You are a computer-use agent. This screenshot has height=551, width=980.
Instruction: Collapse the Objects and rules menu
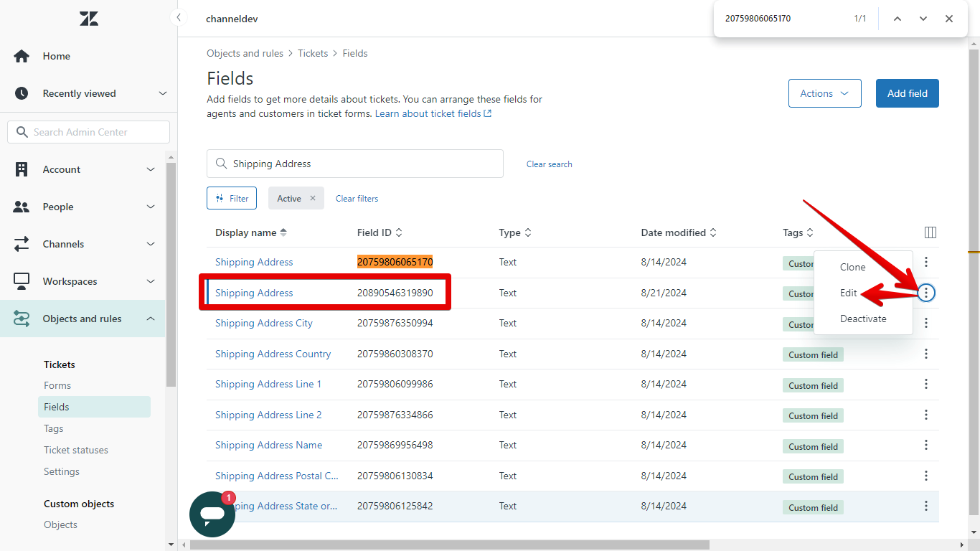point(151,319)
